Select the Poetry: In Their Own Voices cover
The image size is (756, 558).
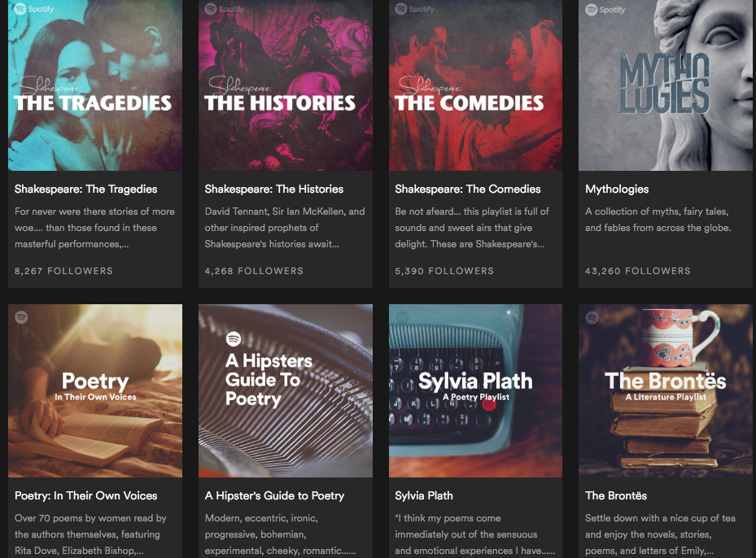pyautogui.click(x=94, y=390)
